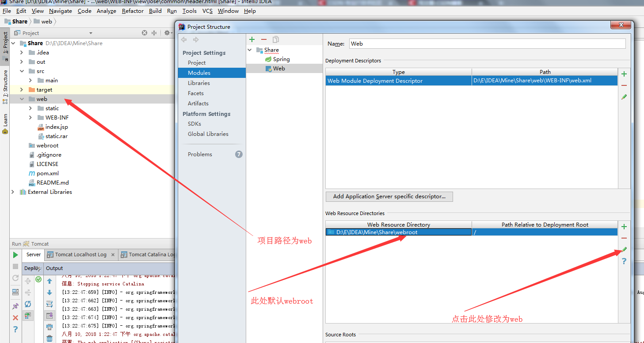Run Tomcat with the green play icon
Image resolution: width=644 pixels, height=343 pixels.
click(x=15, y=255)
